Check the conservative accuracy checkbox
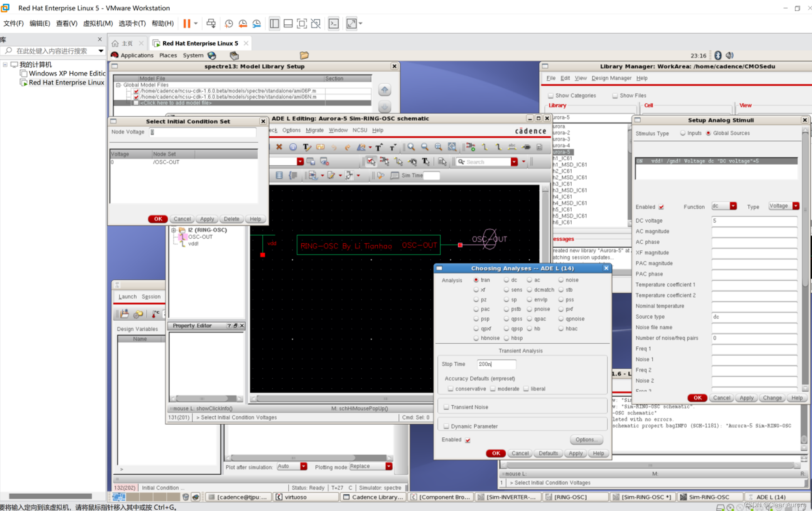This screenshot has height=511, width=812. click(x=450, y=389)
